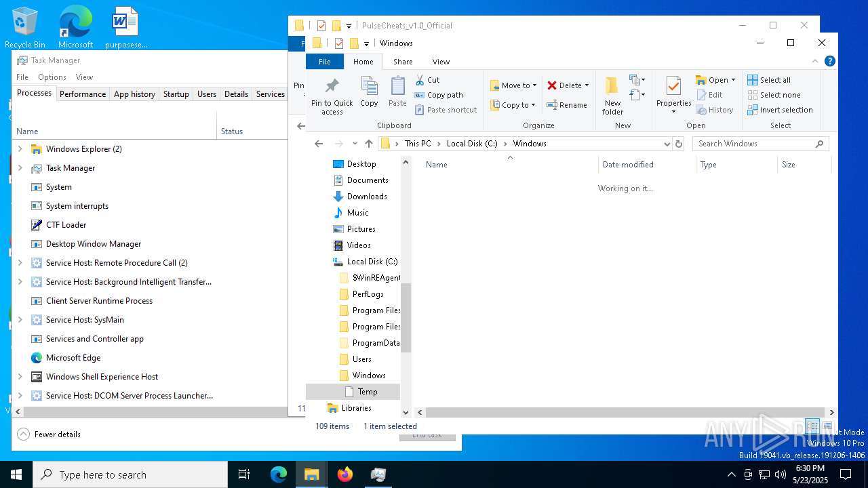Image resolution: width=868 pixels, height=488 pixels.
Task: Open the File tab in Explorer
Action: (325, 62)
